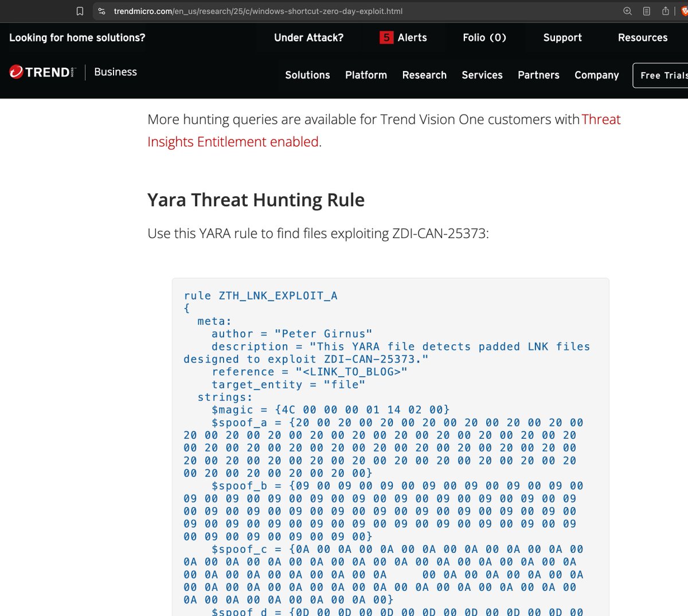This screenshot has width=688, height=616.
Task: Click the red alerts count badge
Action: click(x=386, y=37)
